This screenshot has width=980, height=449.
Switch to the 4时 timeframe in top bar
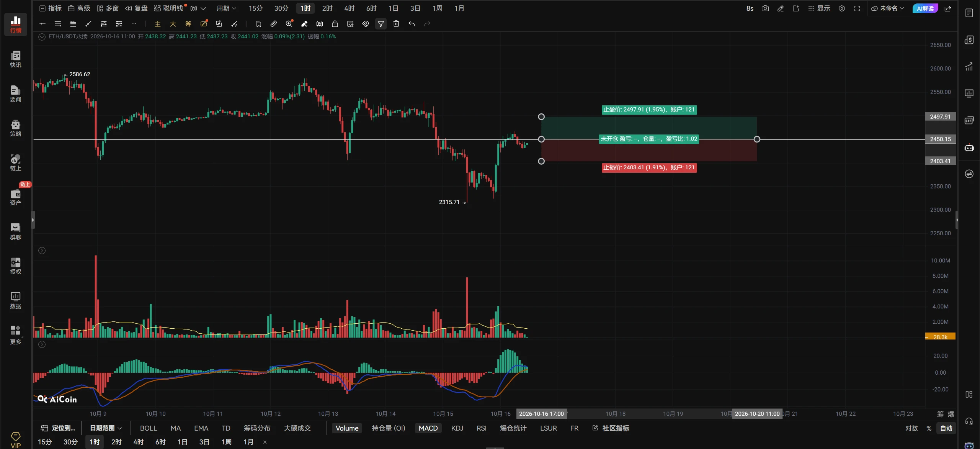[349, 8]
